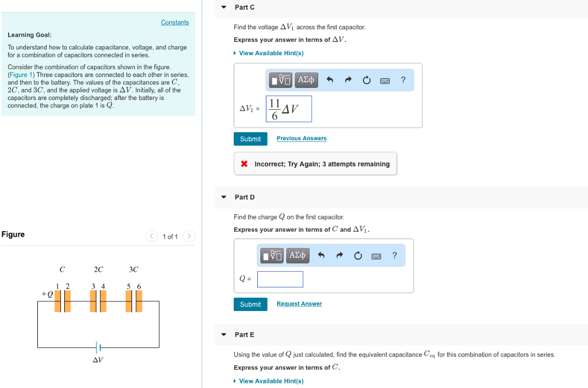Click Request Answer link in Part D
The width and height of the screenshot is (588, 388).
coord(299,304)
